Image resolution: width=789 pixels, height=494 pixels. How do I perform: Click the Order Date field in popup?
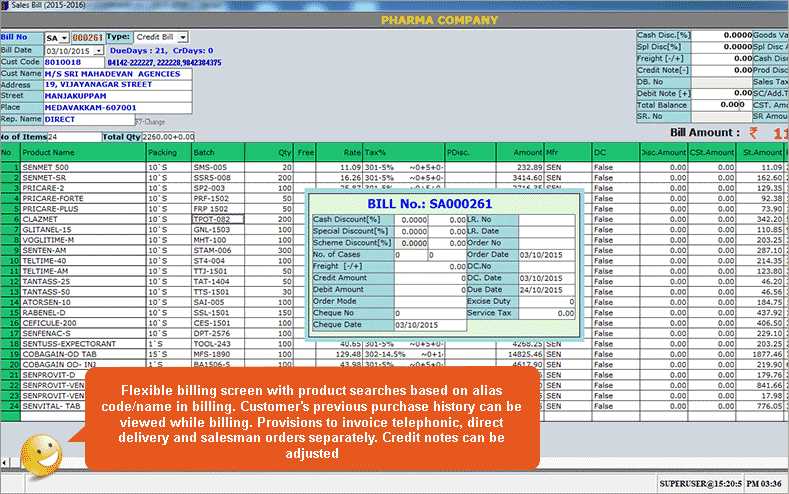tap(546, 255)
